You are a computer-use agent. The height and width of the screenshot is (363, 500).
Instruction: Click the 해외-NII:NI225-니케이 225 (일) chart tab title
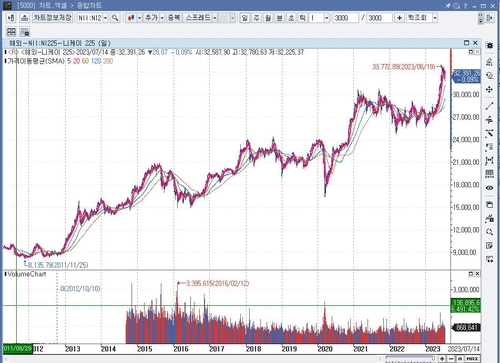pos(60,43)
